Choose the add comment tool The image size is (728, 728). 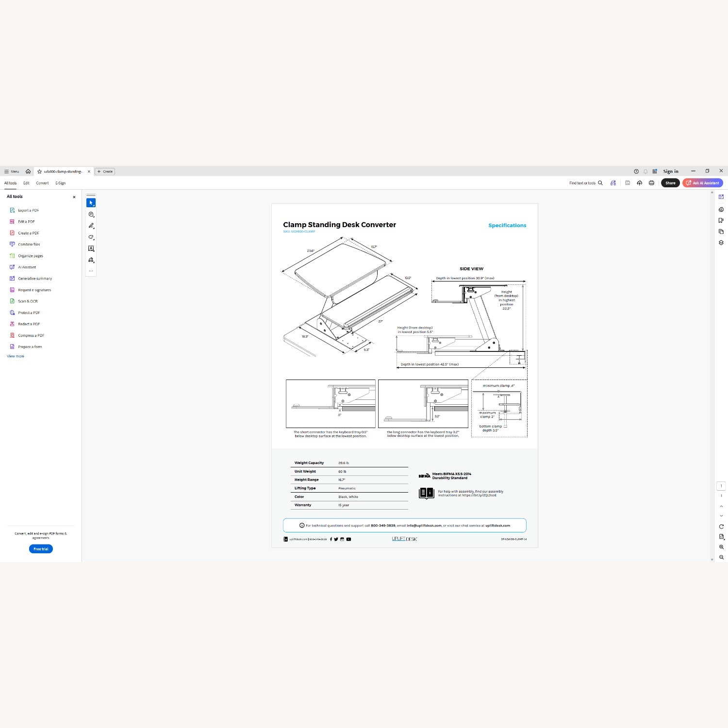[91, 215]
